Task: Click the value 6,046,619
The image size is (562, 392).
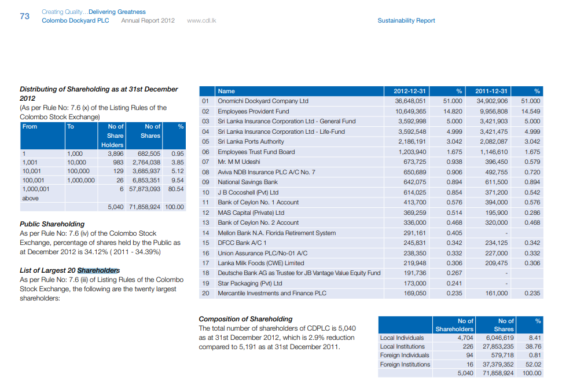Action: tap(499, 338)
